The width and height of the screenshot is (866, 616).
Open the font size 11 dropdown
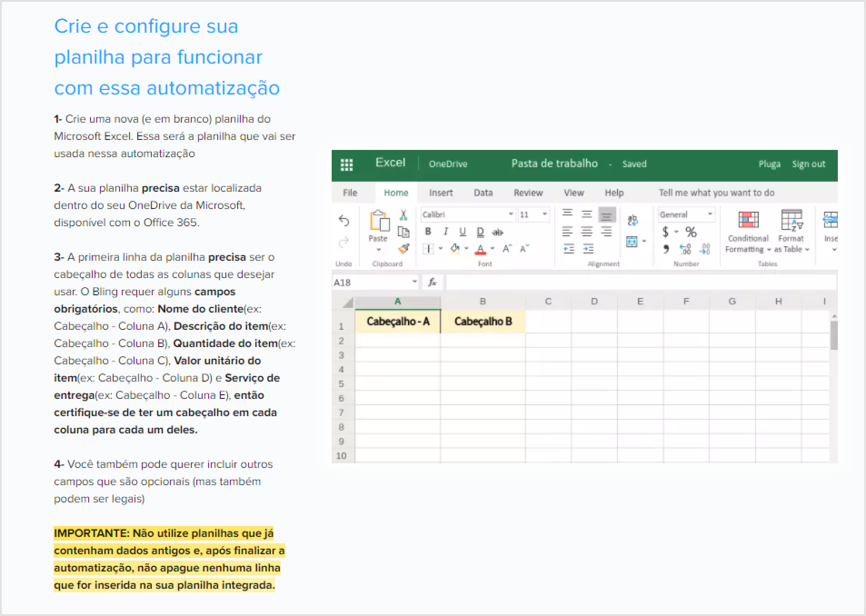point(544,214)
